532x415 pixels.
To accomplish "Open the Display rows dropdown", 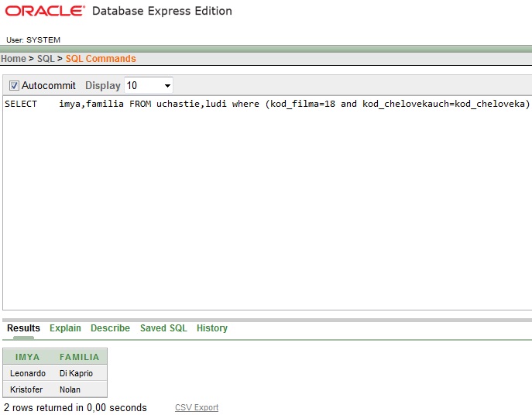I will click(149, 85).
